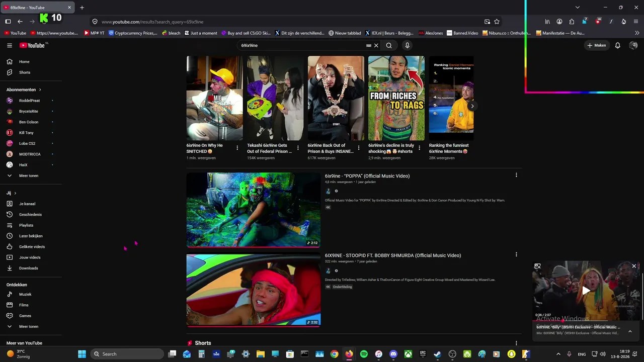
Task: Go to YouTube home via the logo
Action: [33, 45]
